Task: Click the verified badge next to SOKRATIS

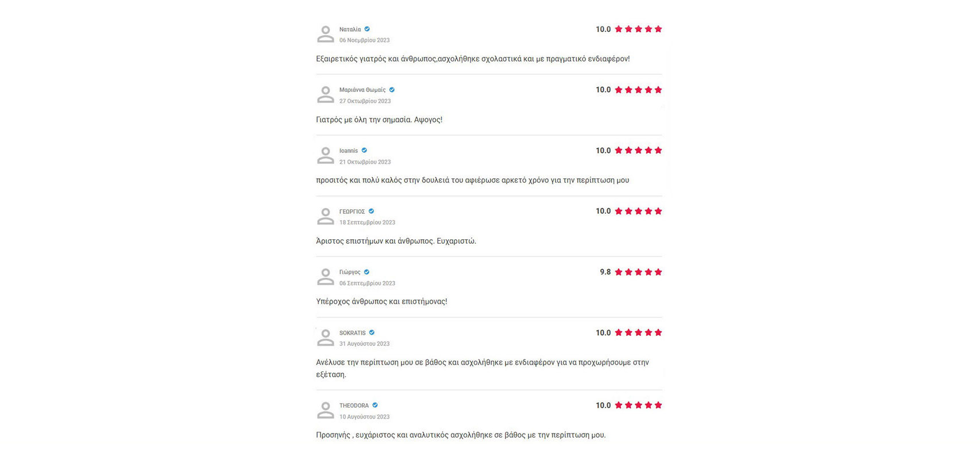Action: tap(372, 332)
